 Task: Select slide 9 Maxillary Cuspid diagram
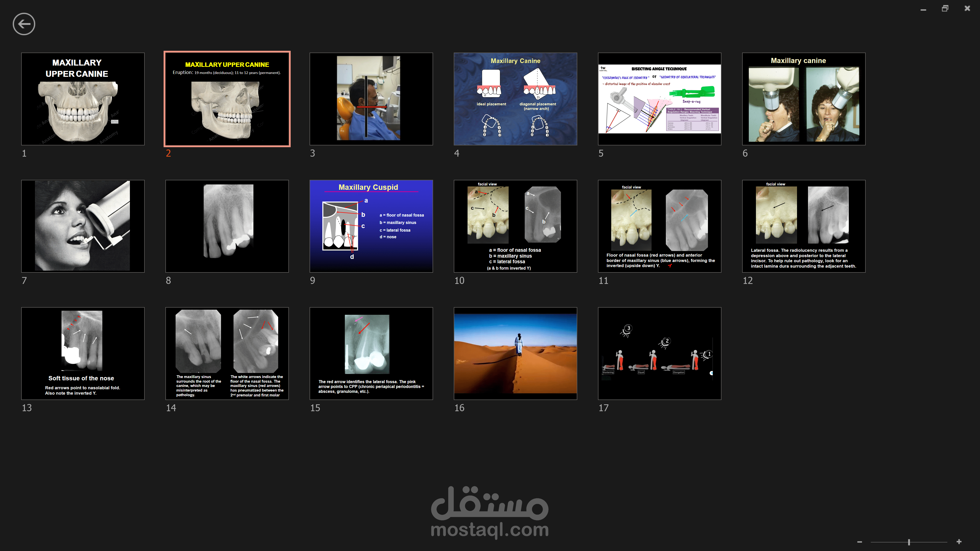coord(371,226)
